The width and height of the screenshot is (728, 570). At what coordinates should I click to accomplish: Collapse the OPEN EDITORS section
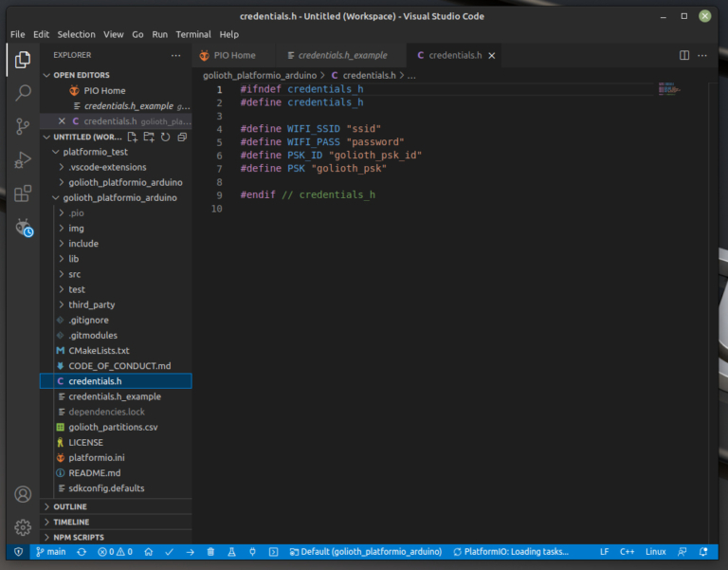(81, 75)
